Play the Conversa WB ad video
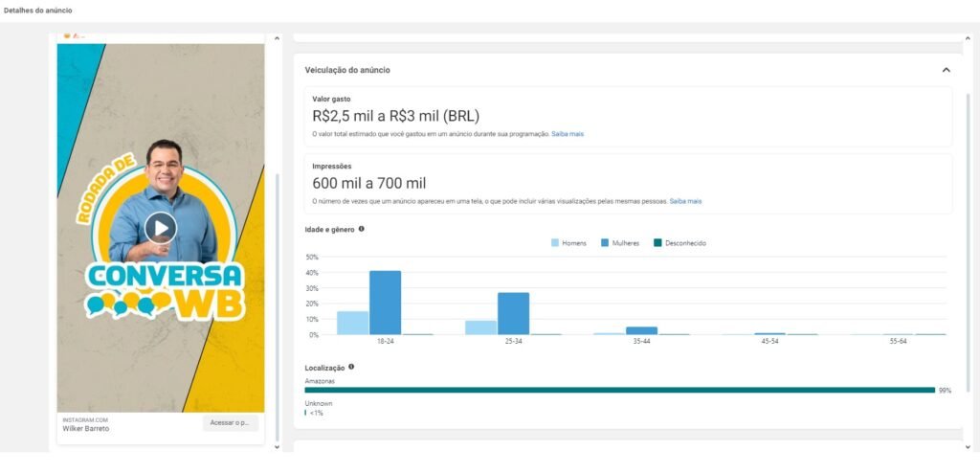The image size is (980, 473). click(161, 227)
